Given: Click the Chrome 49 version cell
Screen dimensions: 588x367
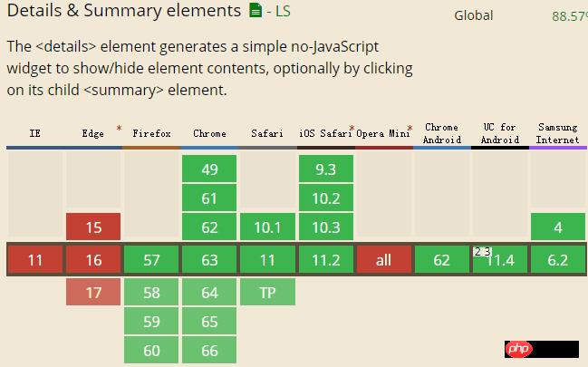Looking at the screenshot, I should 209,169.
